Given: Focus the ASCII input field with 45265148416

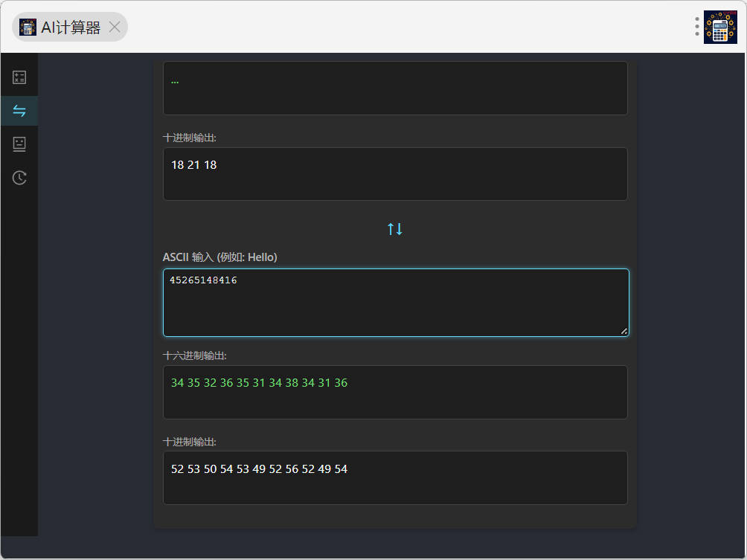Looking at the screenshot, I should pos(396,303).
